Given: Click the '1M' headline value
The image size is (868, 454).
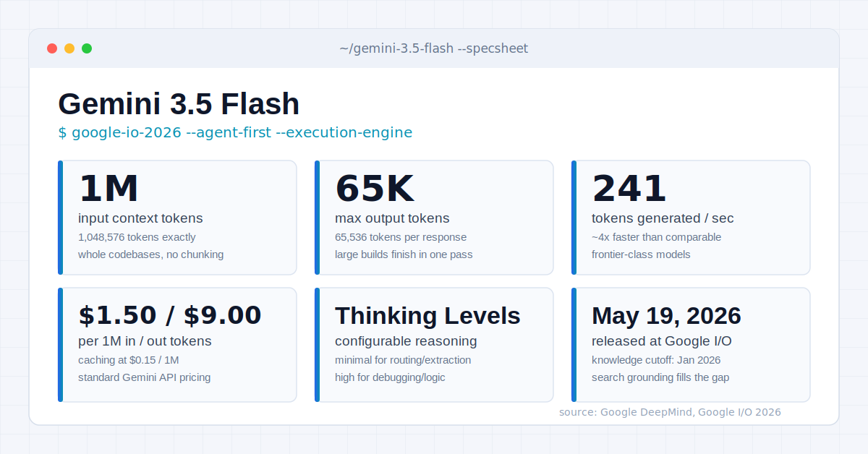Looking at the screenshot, I should (x=109, y=189).
